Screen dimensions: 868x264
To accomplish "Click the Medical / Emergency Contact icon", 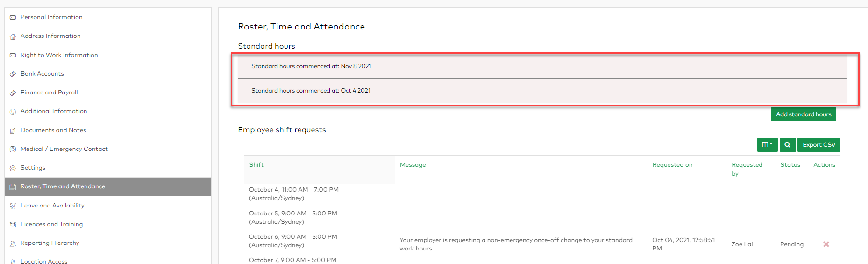I will coord(13,150).
